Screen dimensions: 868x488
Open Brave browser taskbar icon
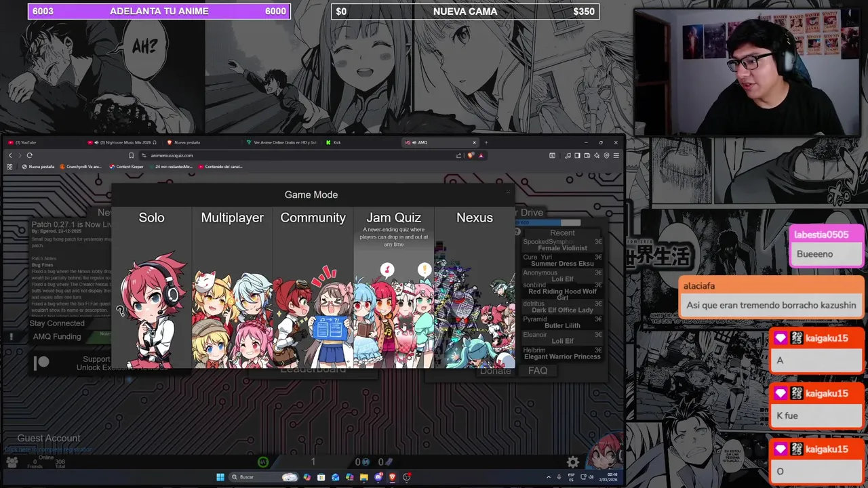pyautogui.click(x=392, y=477)
